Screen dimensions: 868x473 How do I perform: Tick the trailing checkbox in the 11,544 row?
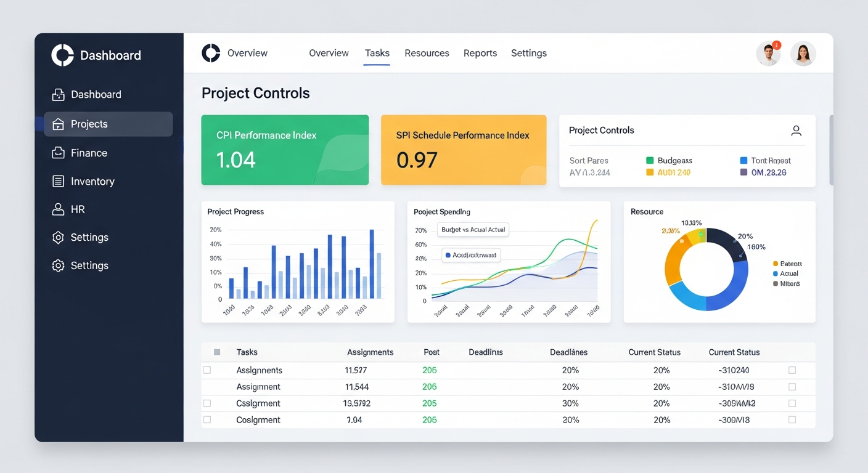point(792,387)
